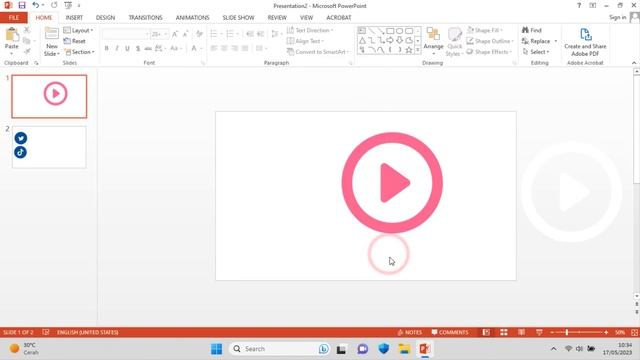Viewport: 640px width, 360px height.
Task: Click the Slide Sorter view icon
Action: [x=504, y=332]
